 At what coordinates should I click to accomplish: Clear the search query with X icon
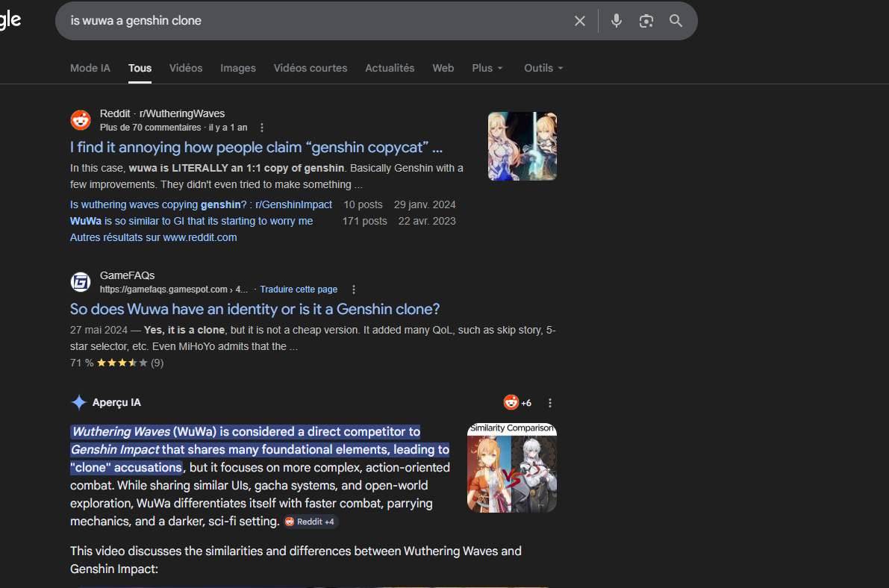coord(579,21)
